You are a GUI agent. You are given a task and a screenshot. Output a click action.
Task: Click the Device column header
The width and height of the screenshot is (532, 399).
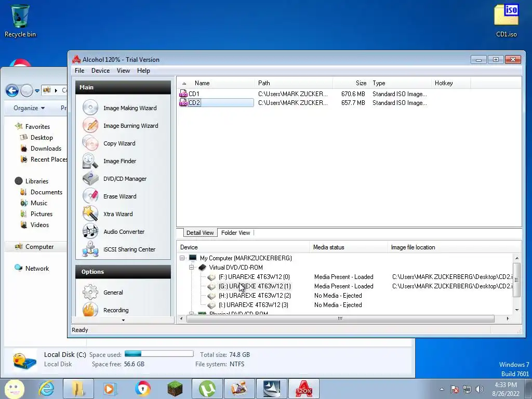tap(243, 247)
